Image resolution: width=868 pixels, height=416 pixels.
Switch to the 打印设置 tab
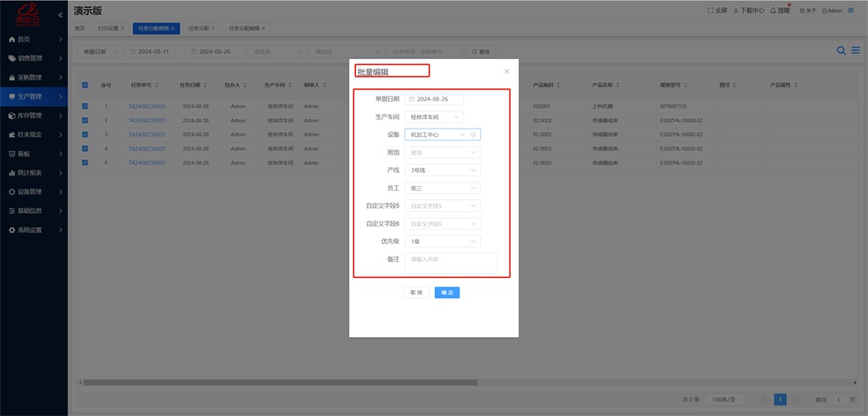pyautogui.click(x=111, y=29)
